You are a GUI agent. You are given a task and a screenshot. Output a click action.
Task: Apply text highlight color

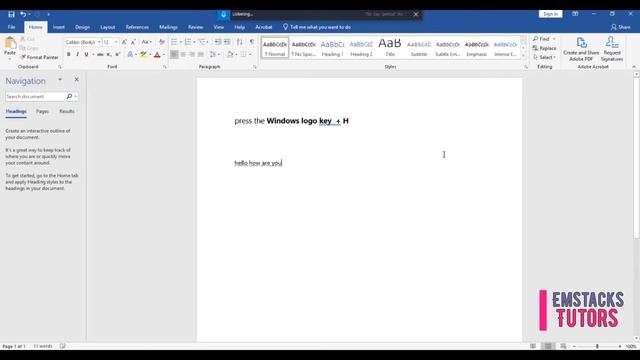(x=143, y=54)
